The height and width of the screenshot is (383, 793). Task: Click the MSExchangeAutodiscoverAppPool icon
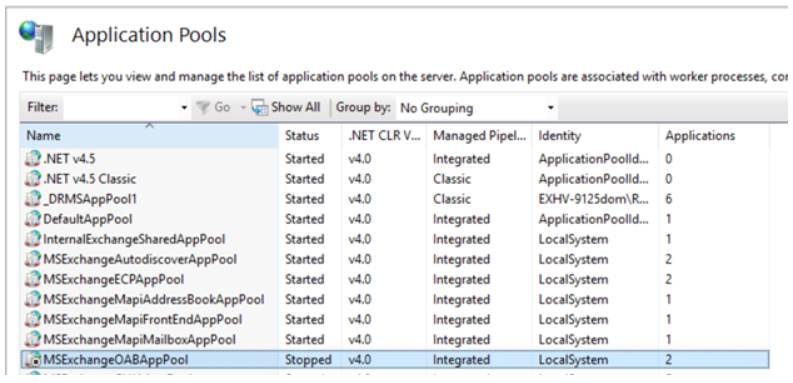(33, 260)
